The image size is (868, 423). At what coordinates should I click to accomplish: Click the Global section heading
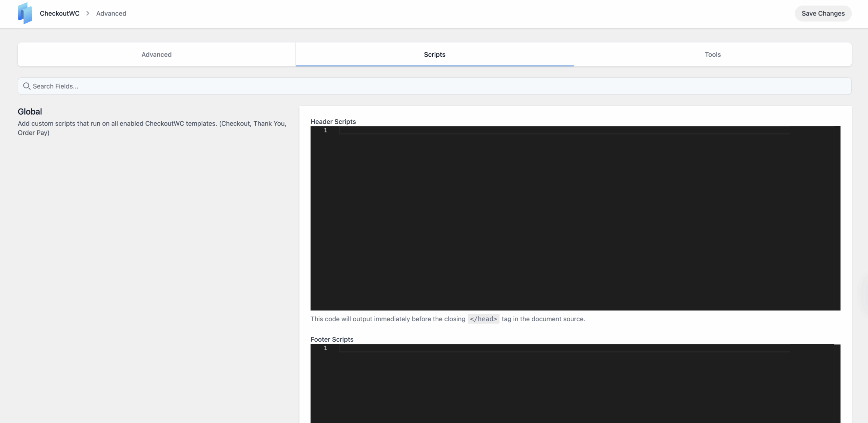pyautogui.click(x=30, y=112)
